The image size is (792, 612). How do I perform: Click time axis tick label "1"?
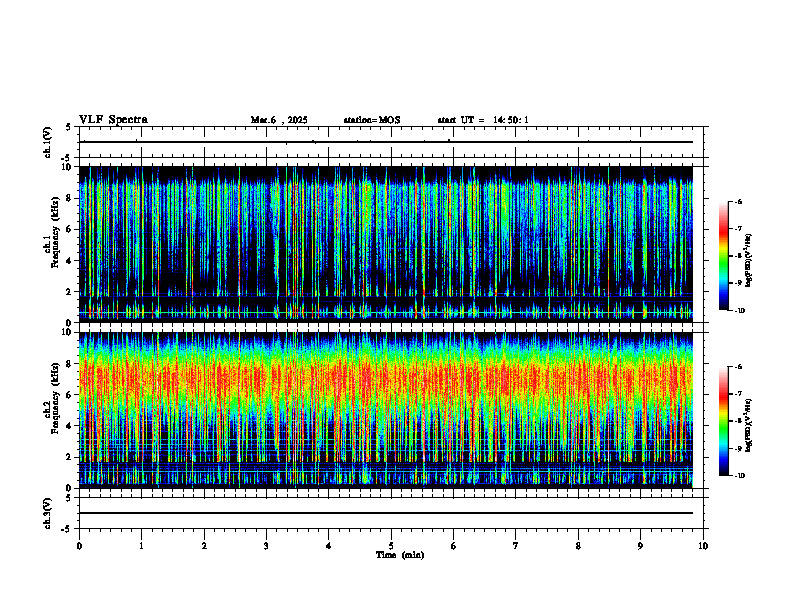pyautogui.click(x=141, y=546)
